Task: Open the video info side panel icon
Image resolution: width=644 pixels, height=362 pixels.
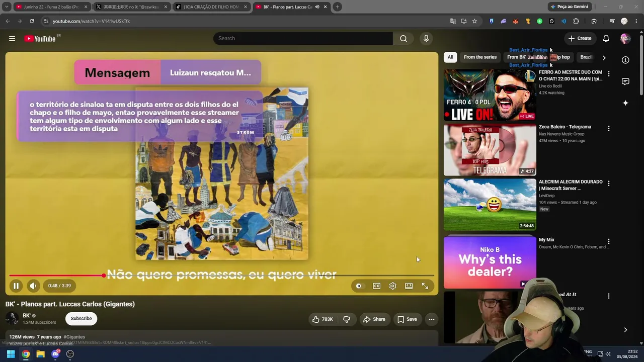Action: click(625, 60)
